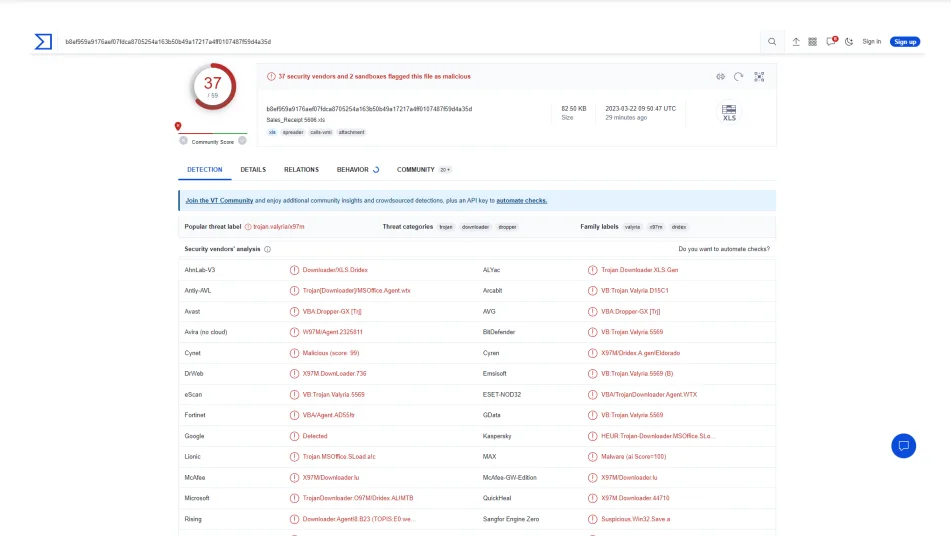951x536 pixels.
Task: Click the upload file icon
Action: (796, 42)
